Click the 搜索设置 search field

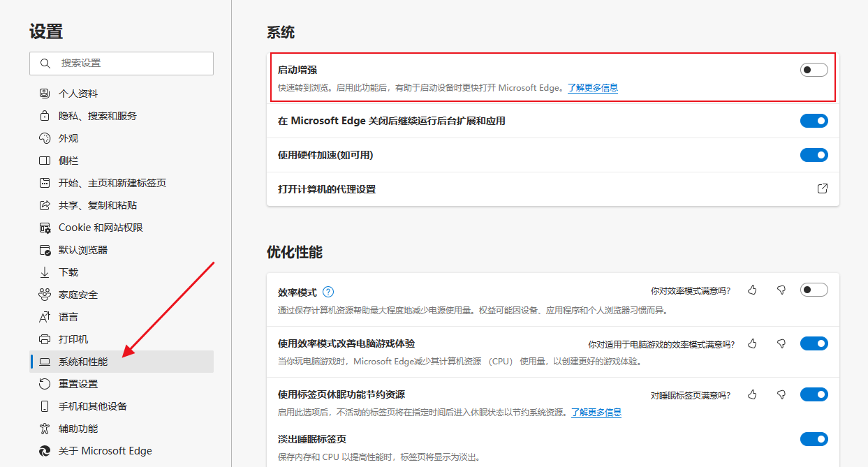(x=122, y=63)
